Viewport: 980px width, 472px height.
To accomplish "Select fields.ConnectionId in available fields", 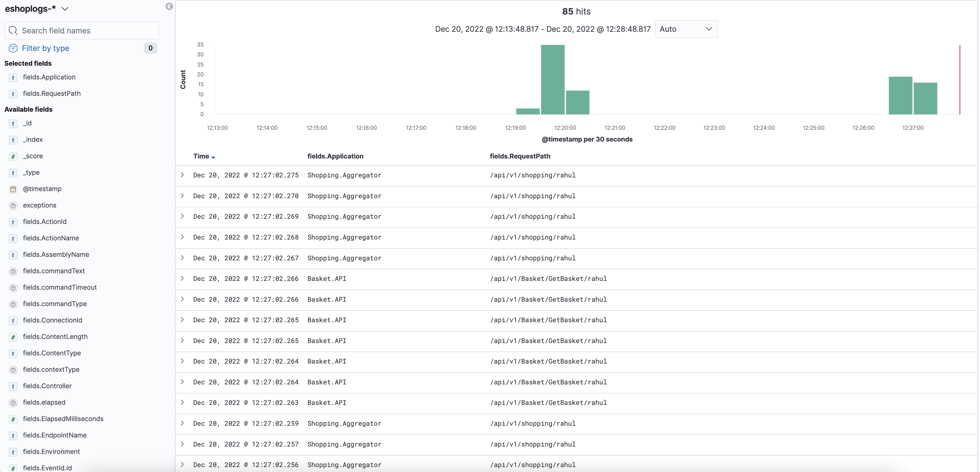I will 53,320.
